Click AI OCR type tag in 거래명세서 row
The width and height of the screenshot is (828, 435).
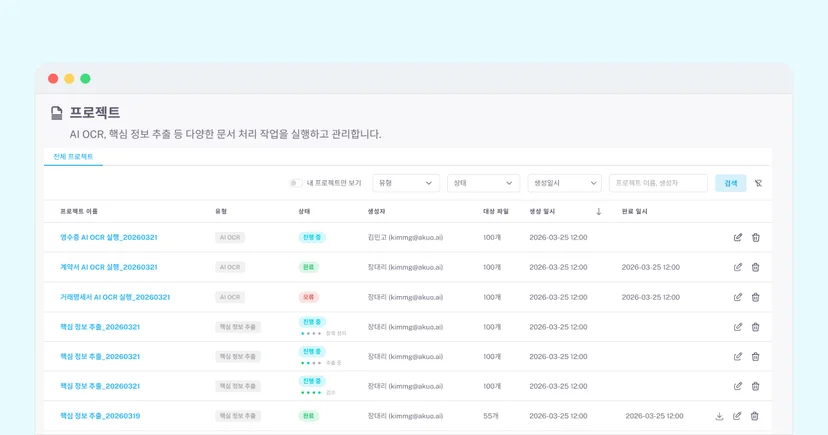click(x=230, y=297)
